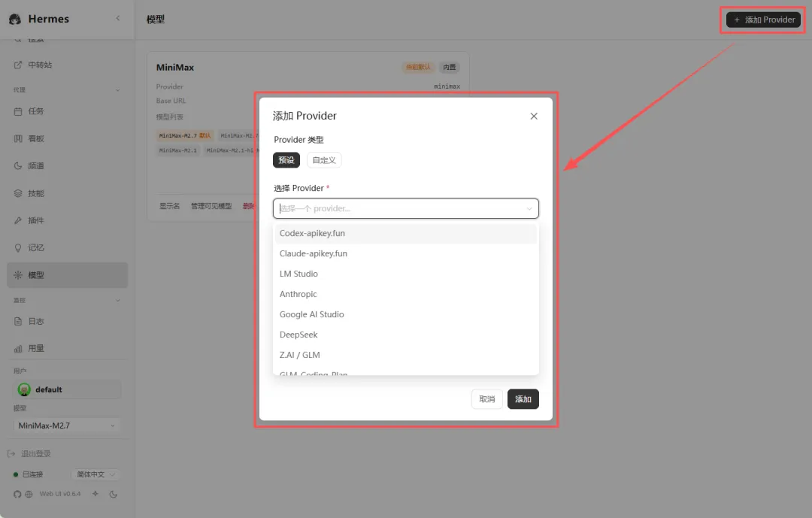Click the MiniMax-M2.1 model tag

pyautogui.click(x=177, y=150)
